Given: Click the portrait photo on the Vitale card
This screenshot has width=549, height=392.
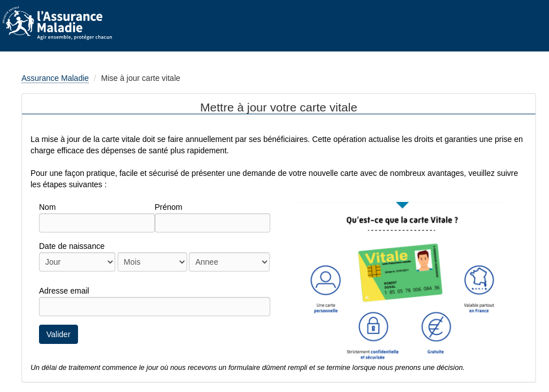Looking at the screenshot, I should pyautogui.click(x=422, y=260).
